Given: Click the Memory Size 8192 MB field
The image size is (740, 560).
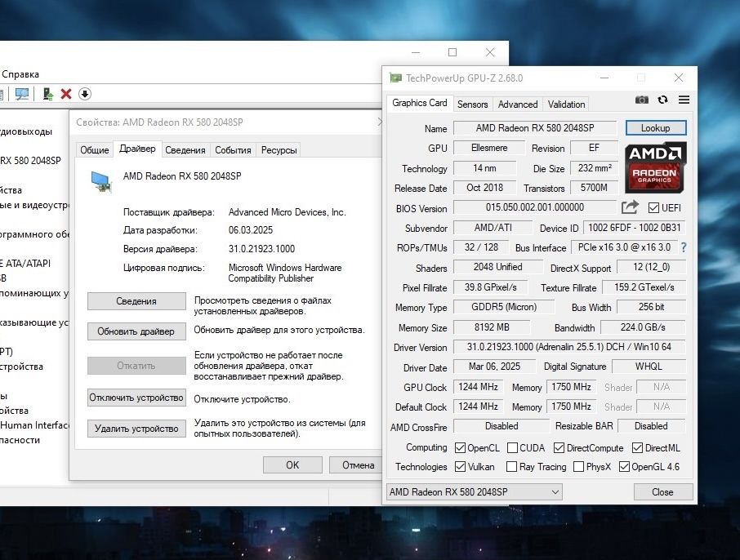Looking at the screenshot, I should (x=492, y=327).
